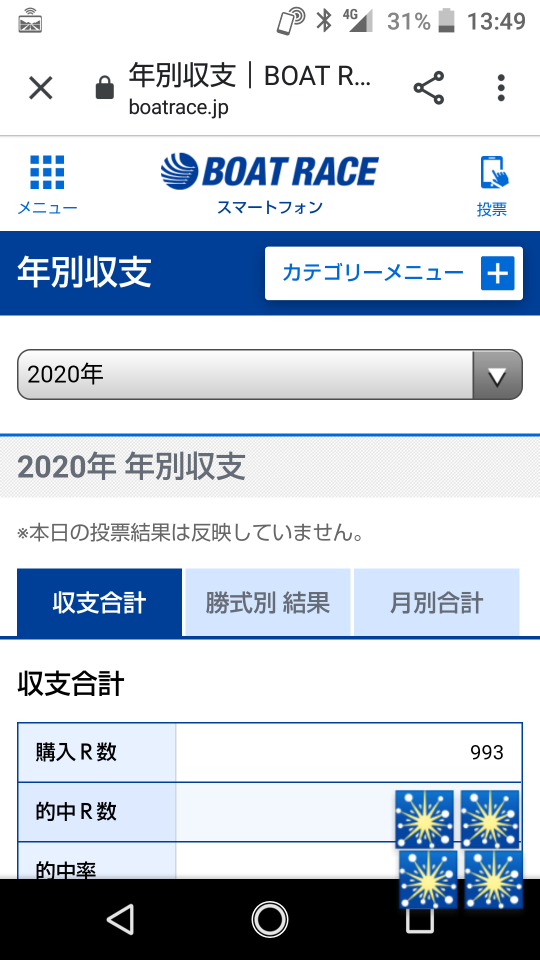Screen dimensions: 540x960
Task: Tap the boatrace.jp URL text
Action: (x=178, y=108)
